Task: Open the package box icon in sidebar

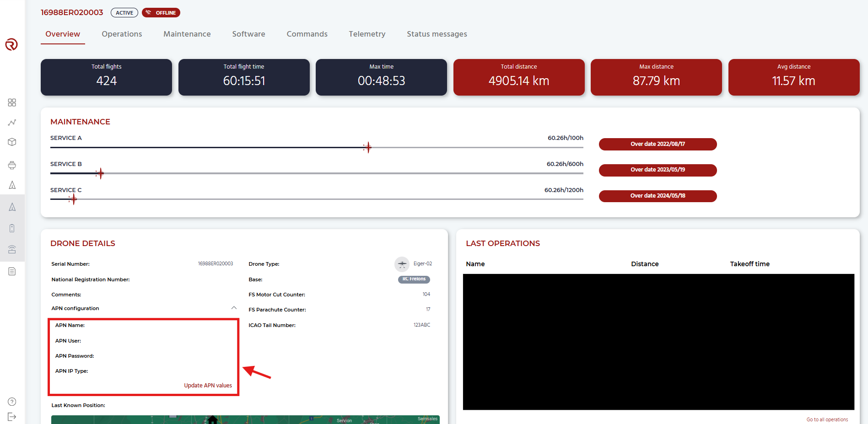Action: click(12, 142)
